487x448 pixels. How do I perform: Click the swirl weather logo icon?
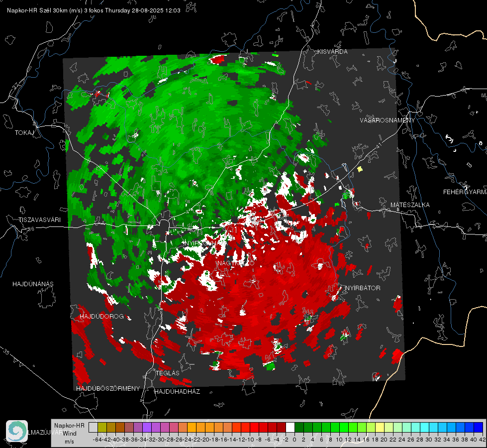[x=17, y=431]
